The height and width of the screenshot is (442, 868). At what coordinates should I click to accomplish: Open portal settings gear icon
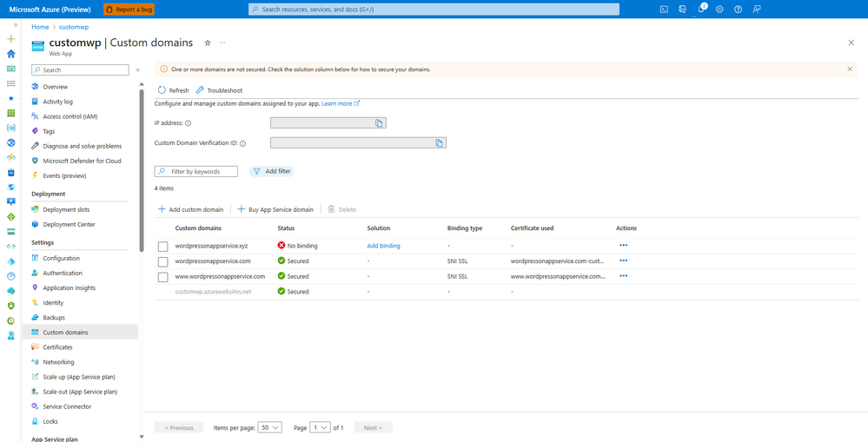coord(719,10)
